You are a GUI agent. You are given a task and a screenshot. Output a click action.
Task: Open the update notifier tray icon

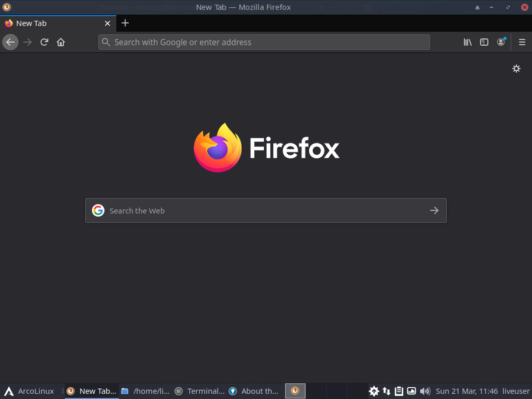[x=374, y=391]
